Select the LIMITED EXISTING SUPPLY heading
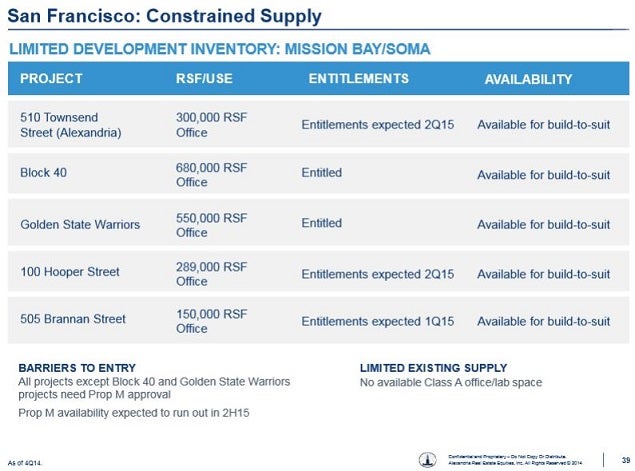This screenshot has width=635, height=471. [433, 368]
